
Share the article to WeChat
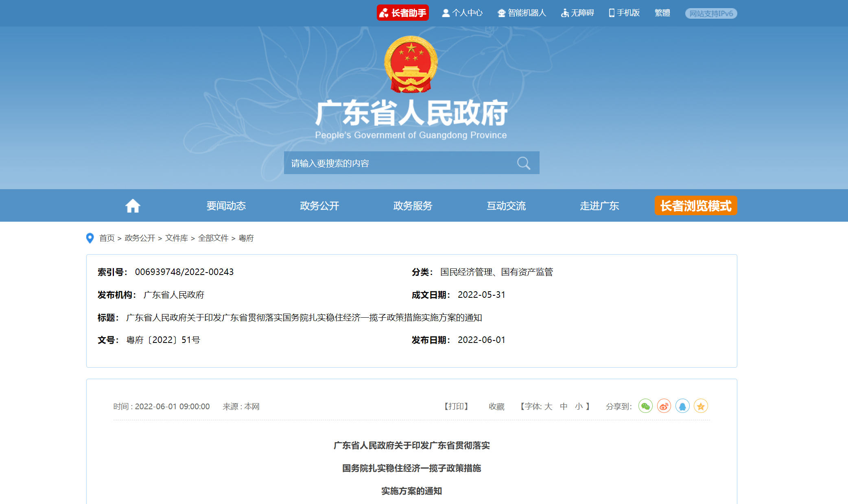645,406
